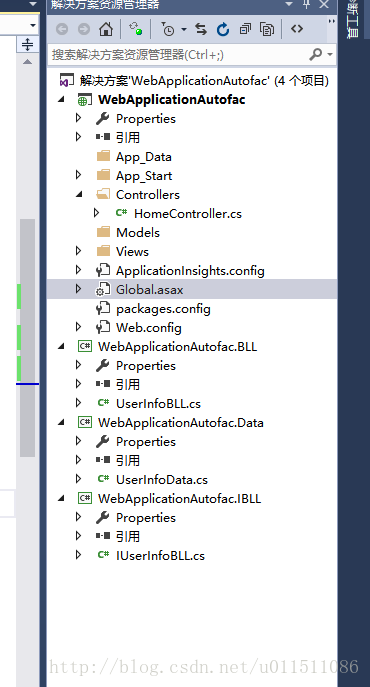Viewport: 370px width, 687px height.
Task: Collapse the WebApplicationAutofac project node
Action: (x=62, y=99)
